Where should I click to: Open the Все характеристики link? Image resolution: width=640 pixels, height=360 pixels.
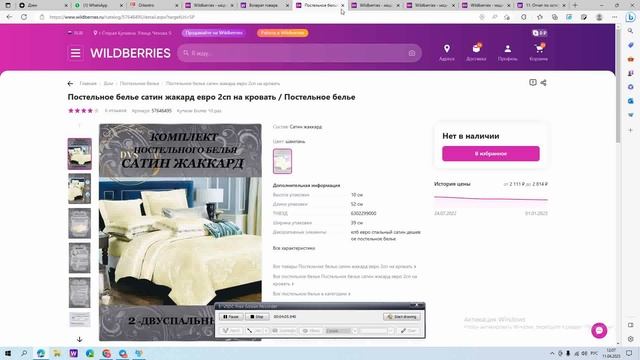pos(294,248)
